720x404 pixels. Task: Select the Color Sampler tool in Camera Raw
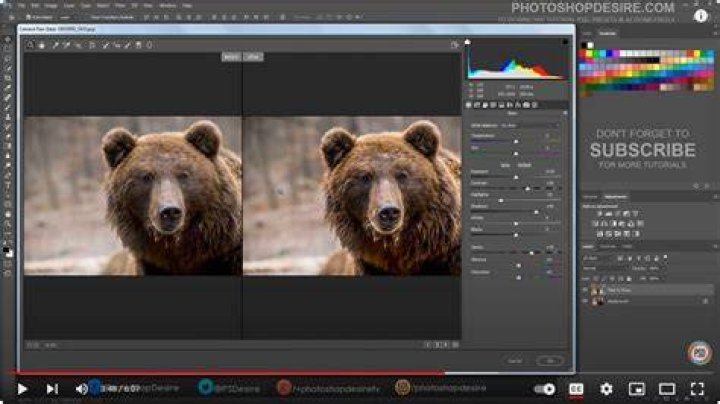[67, 45]
